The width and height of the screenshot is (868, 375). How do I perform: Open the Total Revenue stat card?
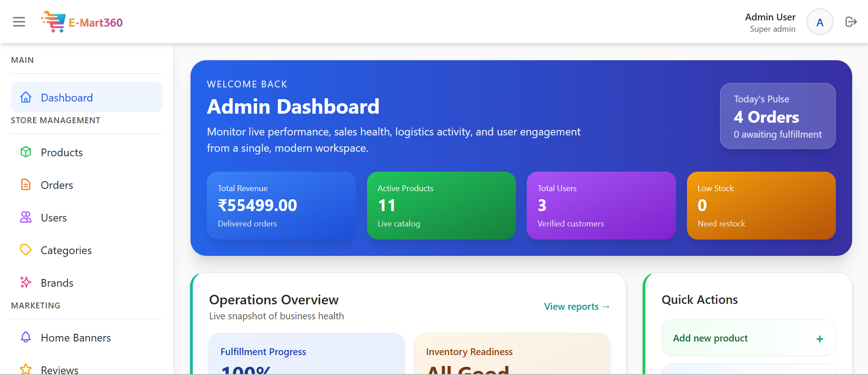281,206
